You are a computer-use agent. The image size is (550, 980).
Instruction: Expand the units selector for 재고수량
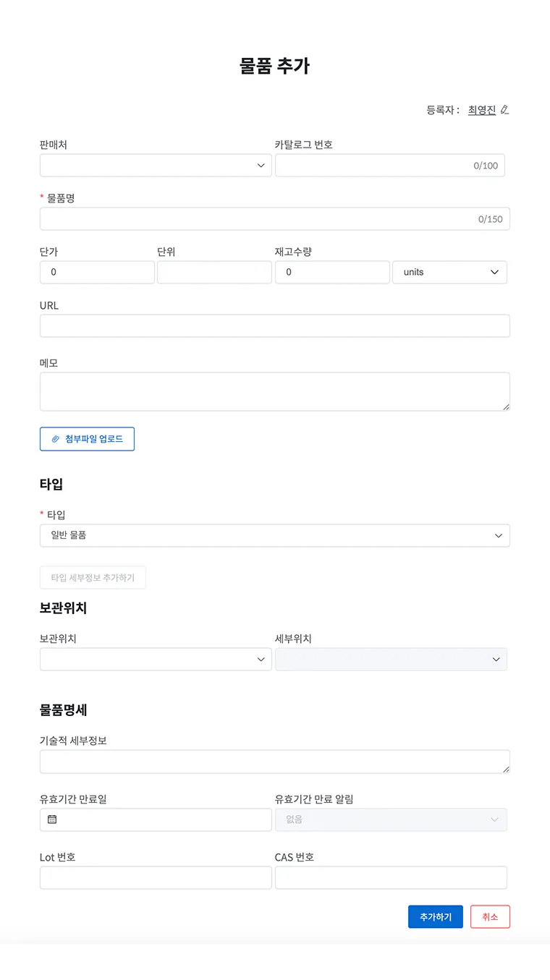[449, 272]
